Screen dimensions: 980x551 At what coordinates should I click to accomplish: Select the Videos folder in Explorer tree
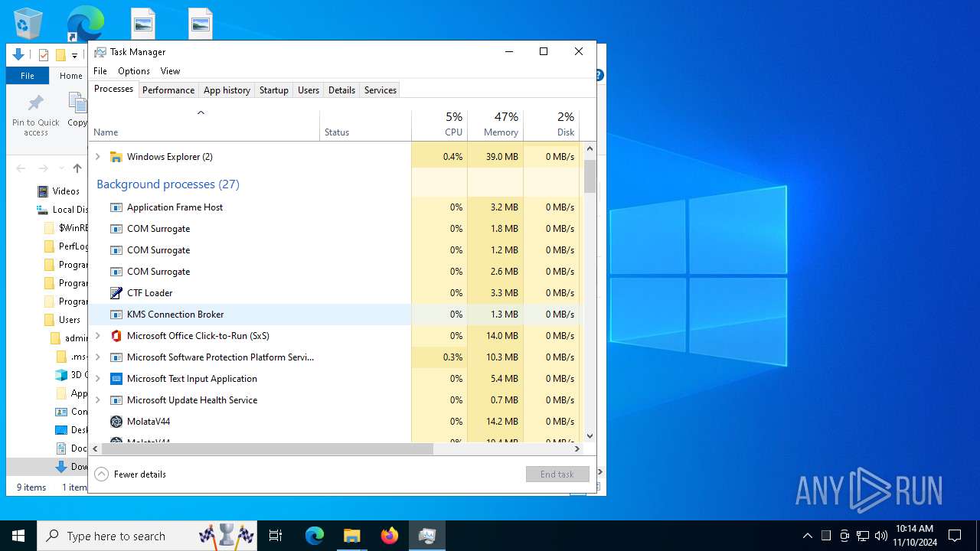point(59,191)
